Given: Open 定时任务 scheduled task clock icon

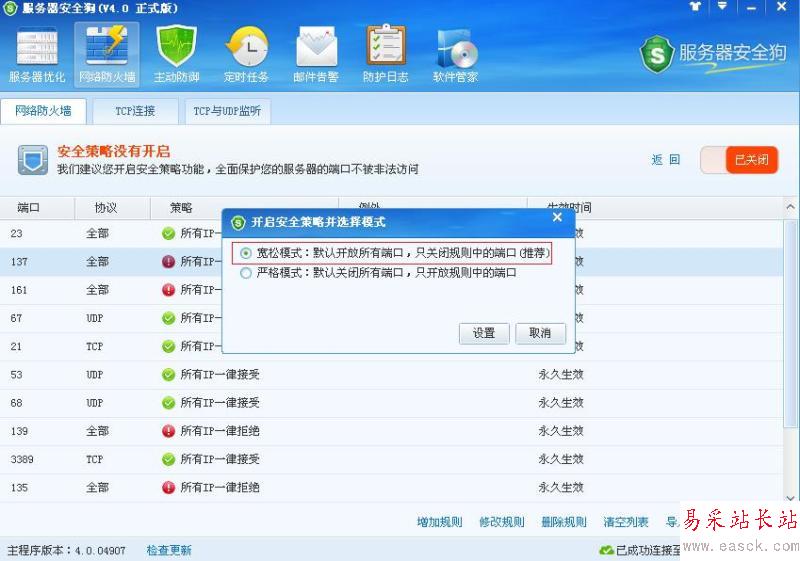Looking at the screenshot, I should [246, 54].
